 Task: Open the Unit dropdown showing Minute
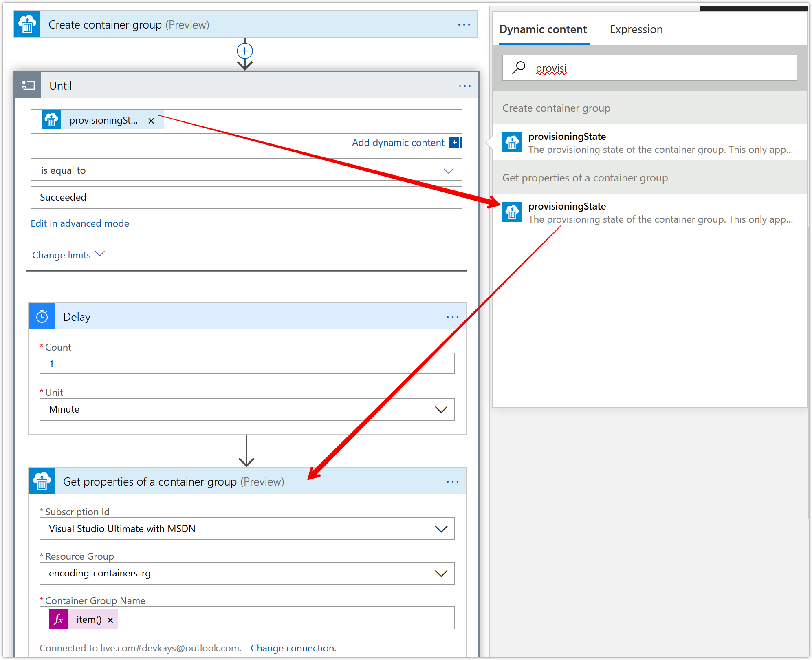(x=441, y=409)
